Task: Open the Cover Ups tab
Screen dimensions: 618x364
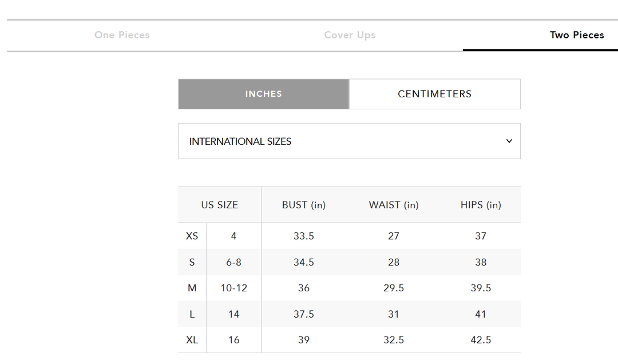Action: [350, 35]
